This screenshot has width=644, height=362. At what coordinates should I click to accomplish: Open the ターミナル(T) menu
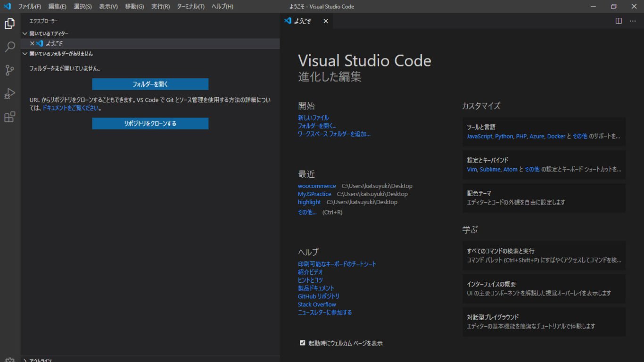190,7
